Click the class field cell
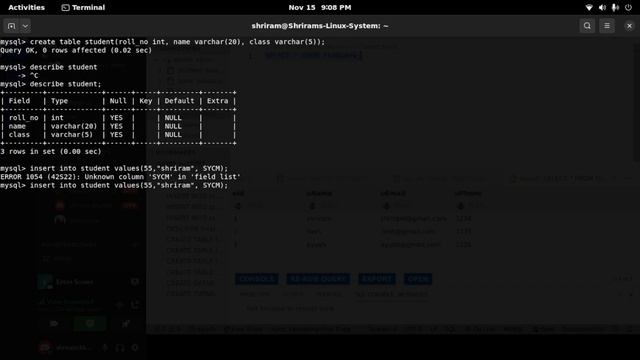Viewport: 640px width, 360px height. coord(19,135)
